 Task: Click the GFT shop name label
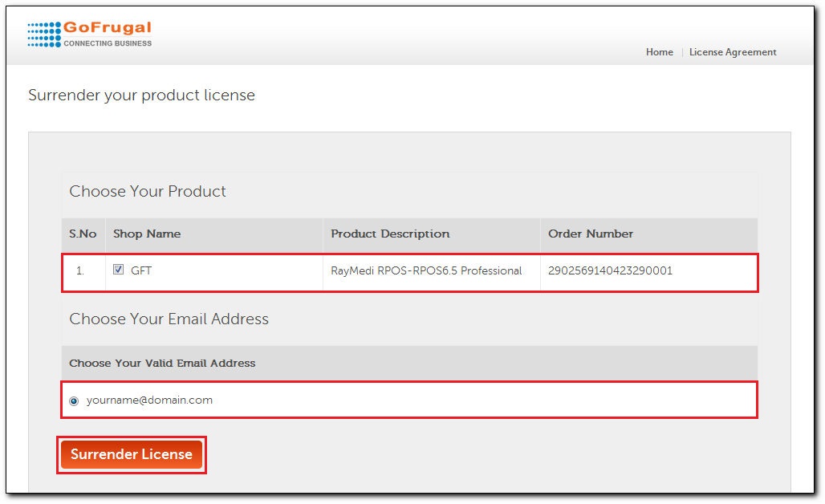(x=141, y=271)
